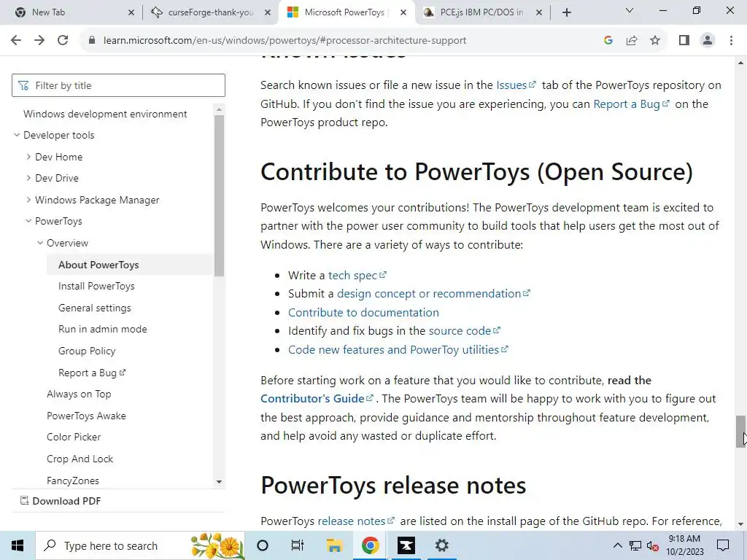Screen dimensions: 747x560
Task: Click the Download PDF button
Action: pos(61,501)
